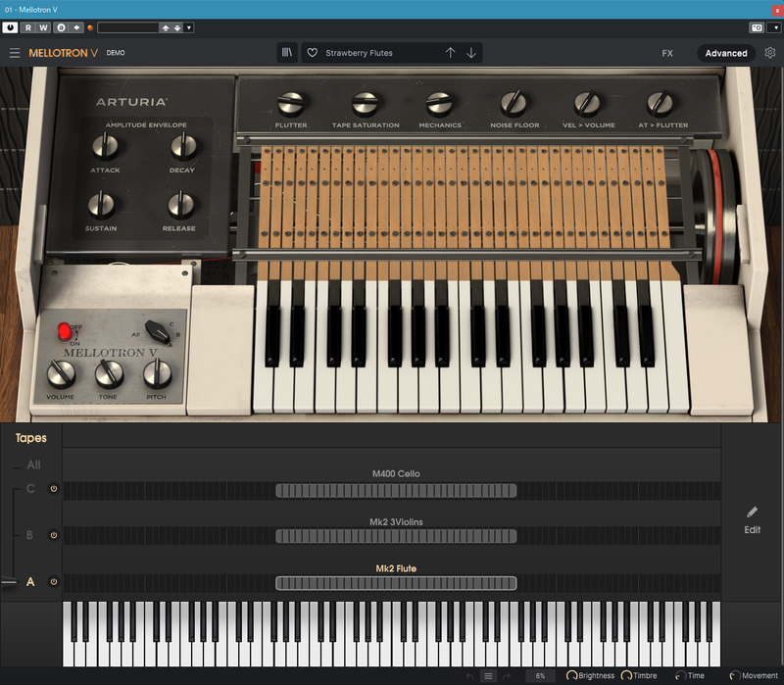Adjust the Decay knob
This screenshot has width=784, height=685.
pos(183,146)
